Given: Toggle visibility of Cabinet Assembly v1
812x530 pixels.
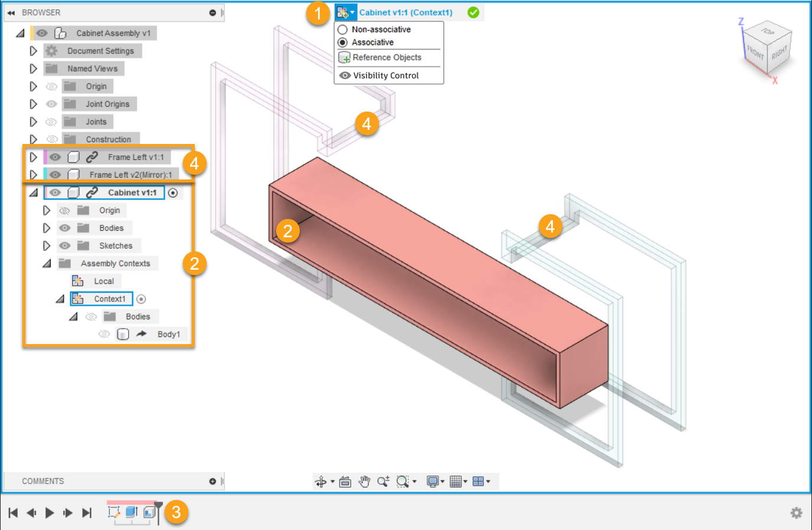Looking at the screenshot, I should (x=42, y=33).
